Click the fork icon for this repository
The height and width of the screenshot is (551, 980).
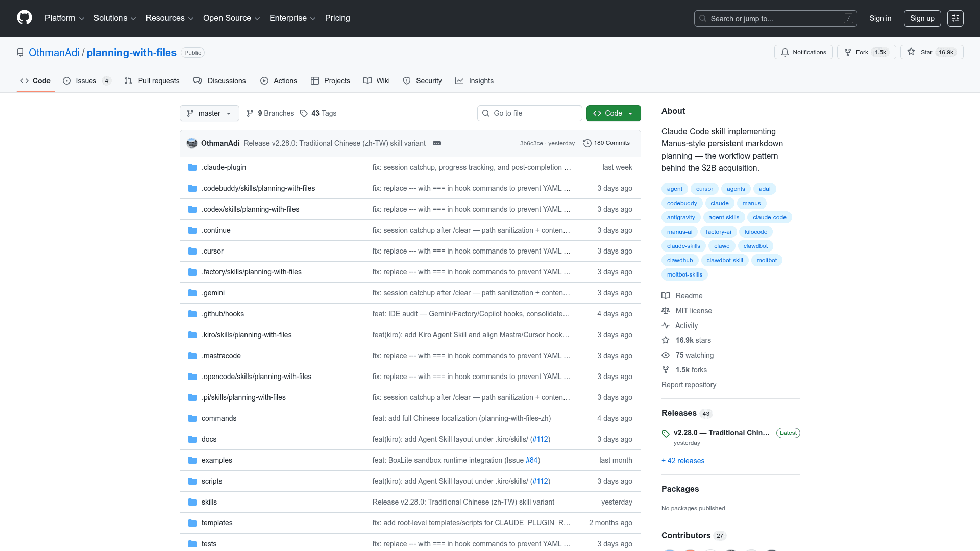(847, 52)
